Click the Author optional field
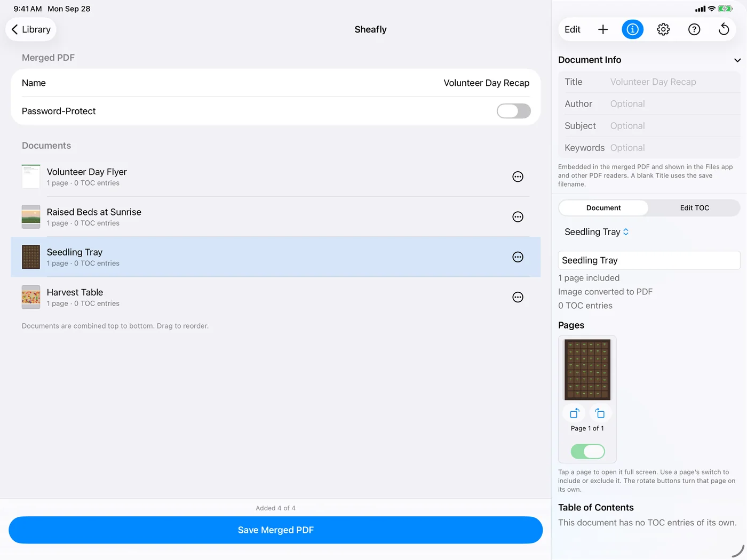Image resolution: width=747 pixels, height=560 pixels. [x=649, y=104]
